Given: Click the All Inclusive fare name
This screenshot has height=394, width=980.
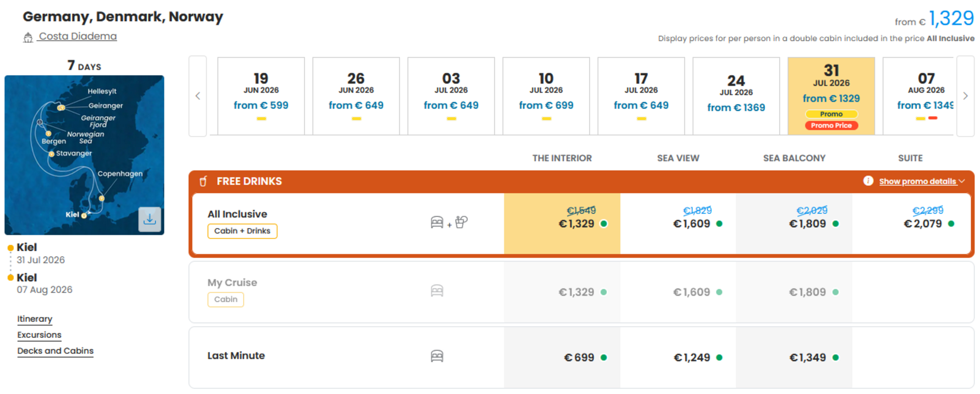Looking at the screenshot, I should coord(237,214).
